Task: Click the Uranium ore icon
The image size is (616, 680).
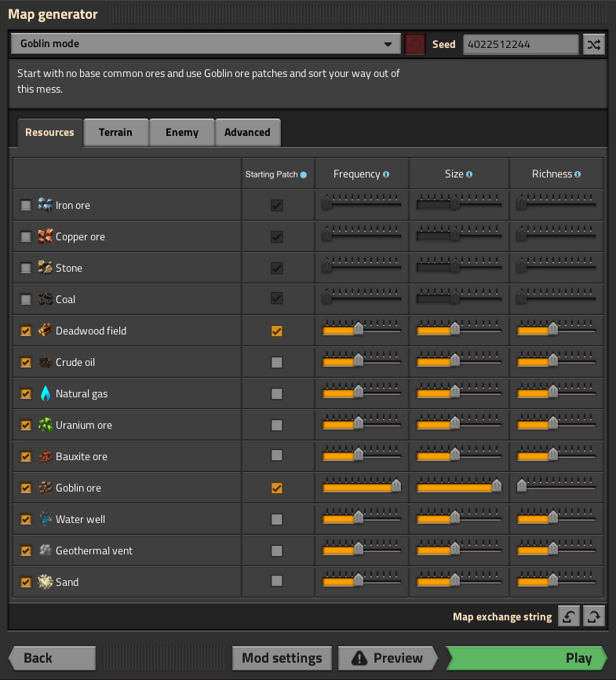Action: click(45, 425)
